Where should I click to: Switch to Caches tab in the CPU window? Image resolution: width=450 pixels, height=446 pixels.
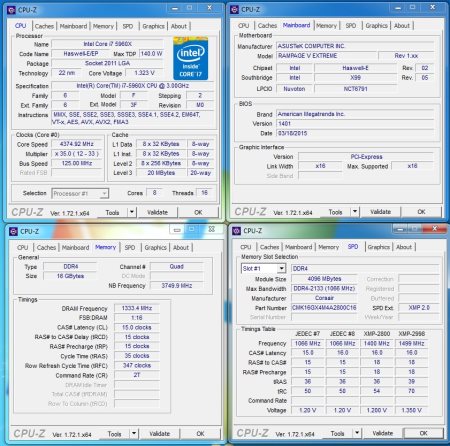click(x=44, y=26)
